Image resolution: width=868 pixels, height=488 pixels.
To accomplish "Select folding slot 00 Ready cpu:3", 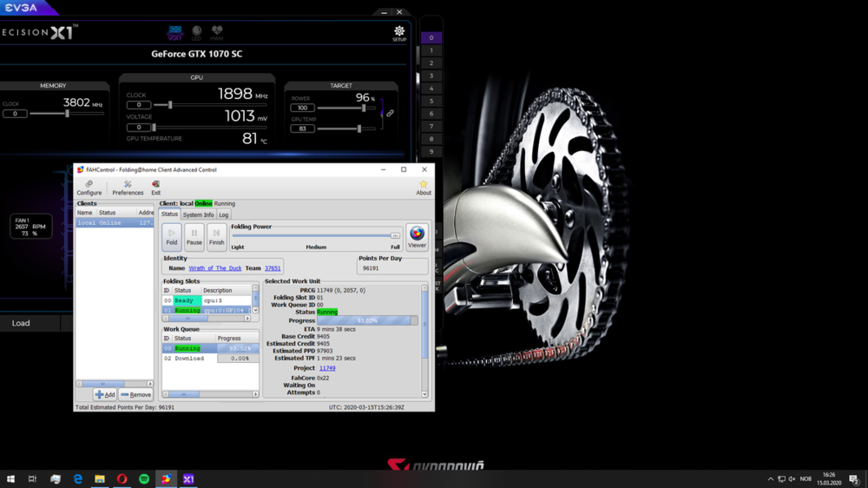I will point(207,300).
